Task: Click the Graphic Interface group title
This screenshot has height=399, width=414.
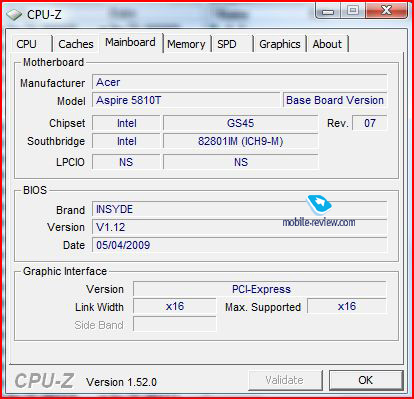Action: click(65, 271)
